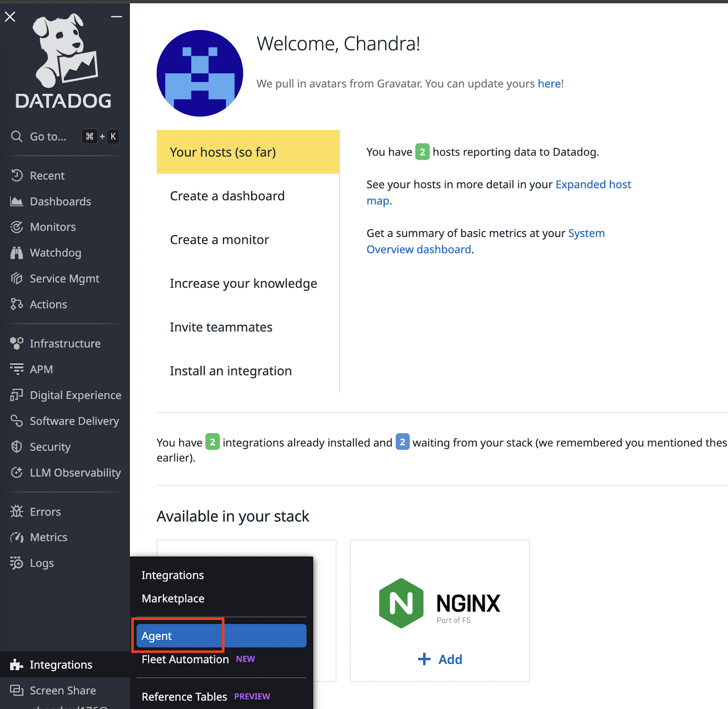Screen dimensions: 728x709
Task: Click the Watchdog binoculars icon
Action: [x=17, y=253]
